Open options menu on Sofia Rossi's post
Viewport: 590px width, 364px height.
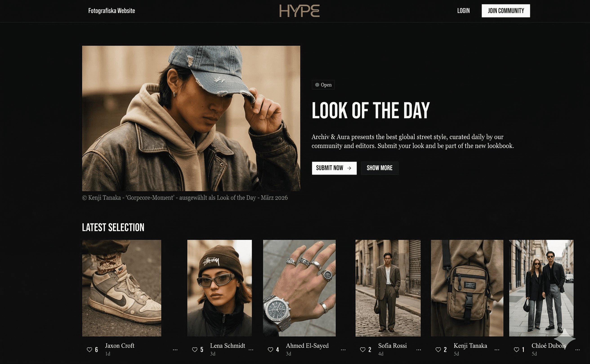419,350
